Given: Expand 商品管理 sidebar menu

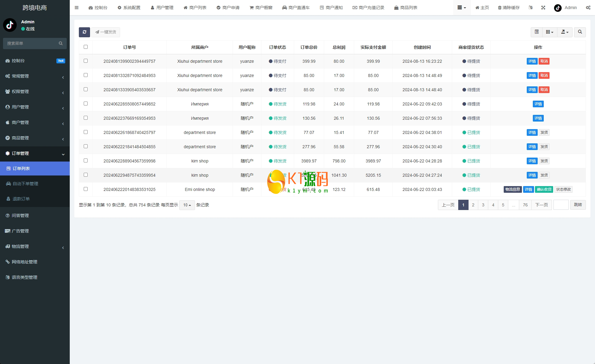Looking at the screenshot, I should [x=35, y=138].
